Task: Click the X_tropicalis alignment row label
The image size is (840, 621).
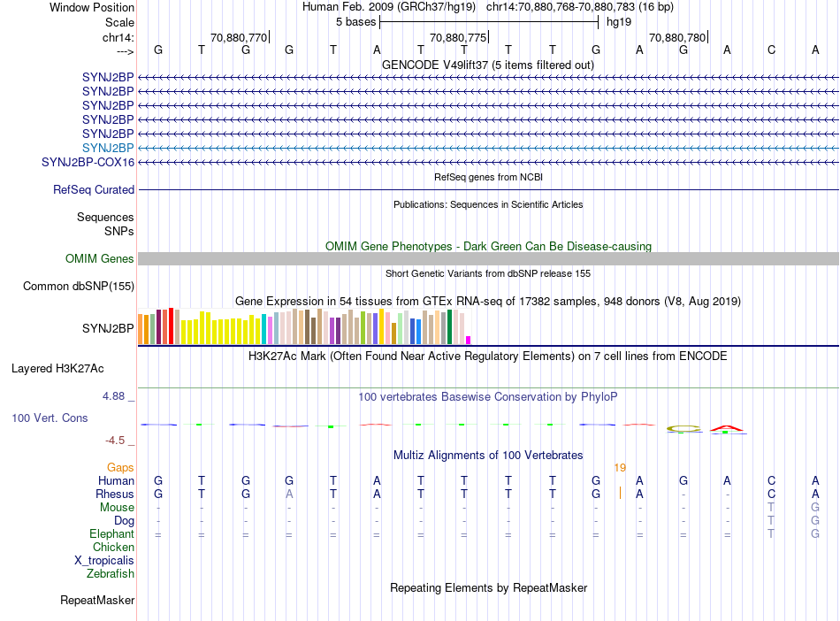Action: 104,561
